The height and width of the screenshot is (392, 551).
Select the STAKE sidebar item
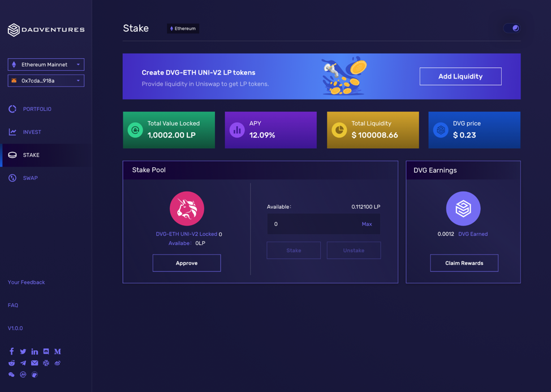coord(46,155)
